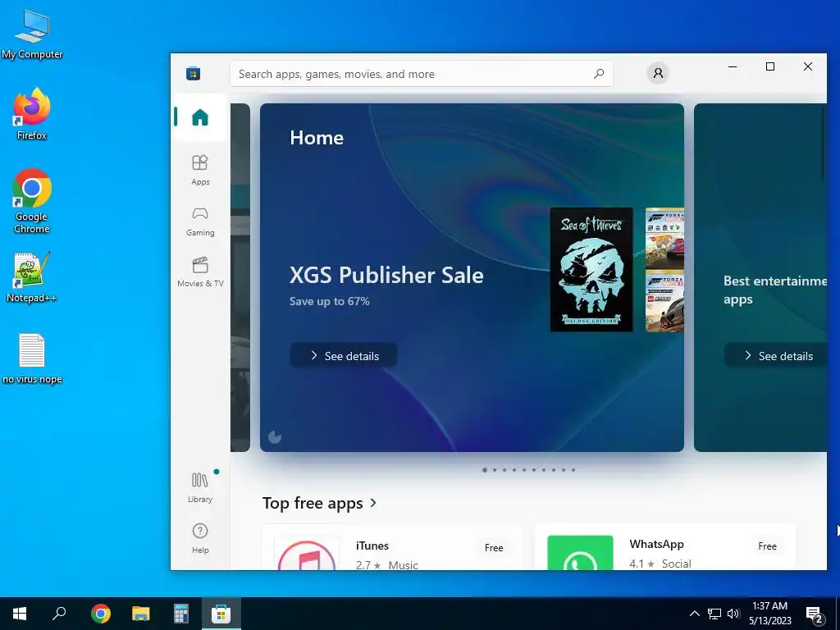The height and width of the screenshot is (630, 840).
Task: Click the search box in Microsoft Store
Action: pos(421,74)
